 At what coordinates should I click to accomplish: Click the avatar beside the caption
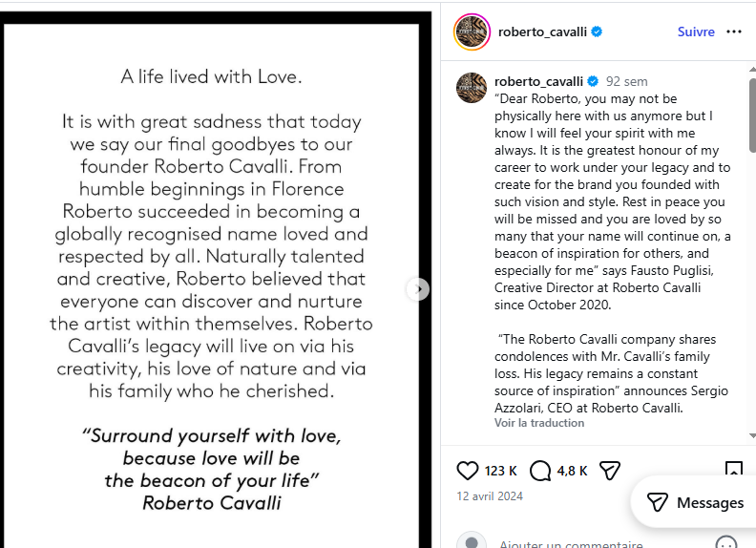click(472, 87)
